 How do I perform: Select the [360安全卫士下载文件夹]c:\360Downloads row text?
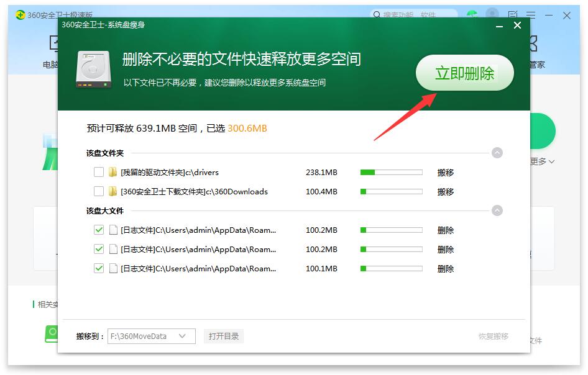click(x=195, y=191)
